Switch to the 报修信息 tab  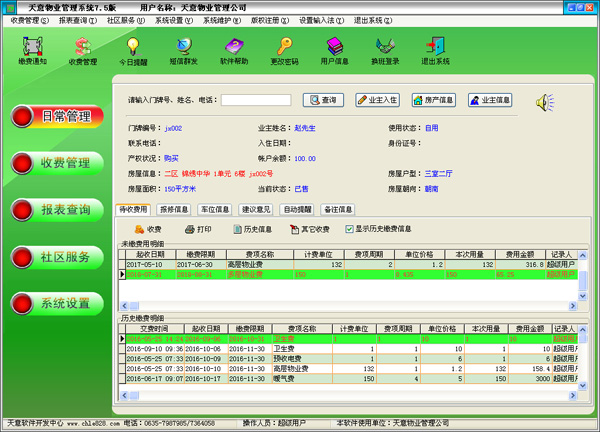coord(174,210)
